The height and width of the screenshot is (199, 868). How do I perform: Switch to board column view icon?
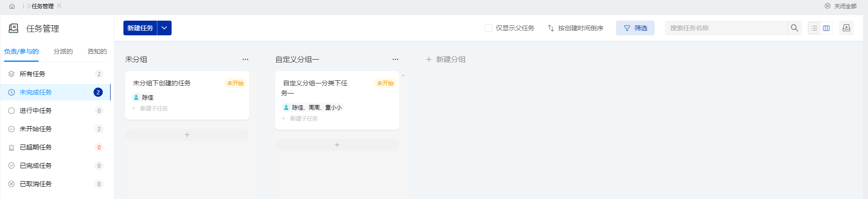tap(826, 28)
